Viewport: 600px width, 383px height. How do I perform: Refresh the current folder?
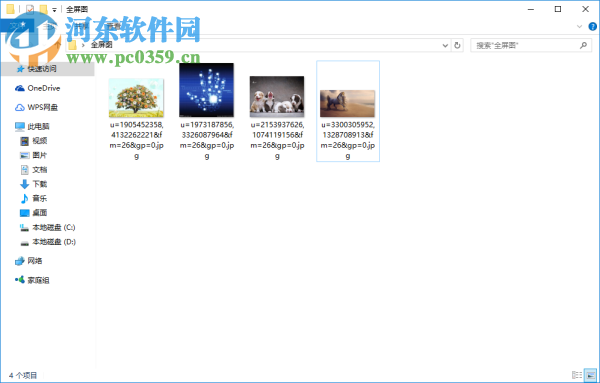[457, 46]
